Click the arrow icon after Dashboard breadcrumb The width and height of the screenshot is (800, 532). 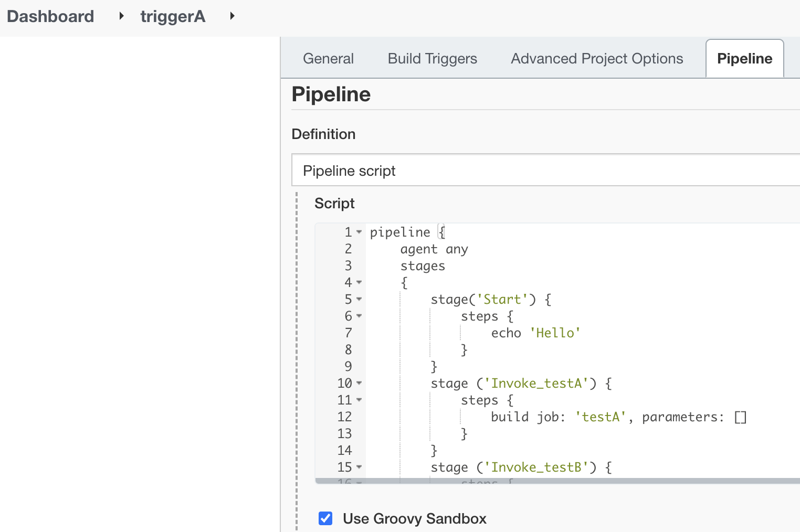point(121,16)
